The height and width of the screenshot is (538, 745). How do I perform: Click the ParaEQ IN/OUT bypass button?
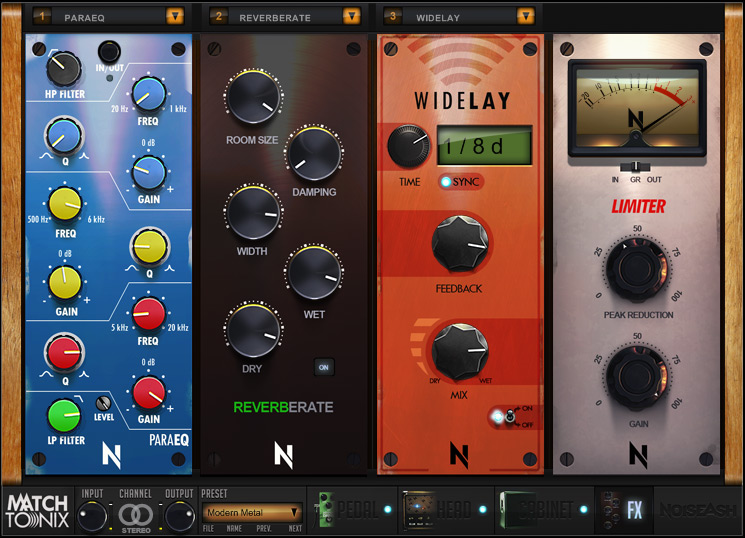click(x=109, y=51)
